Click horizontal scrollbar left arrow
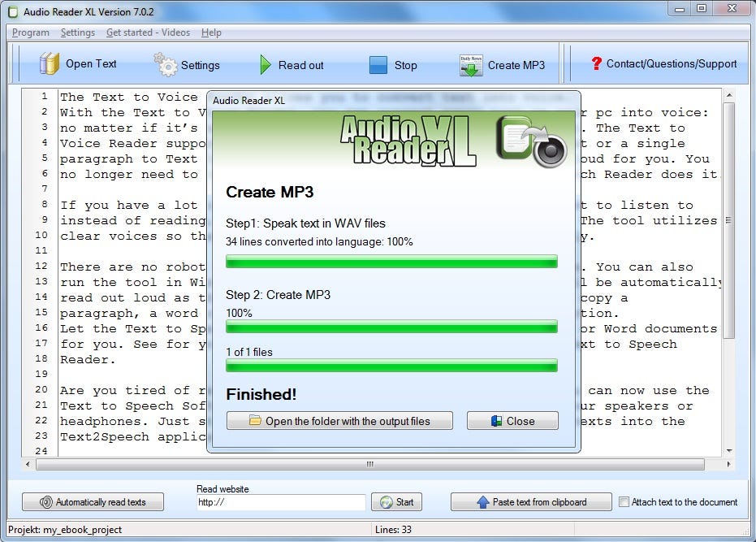 click(28, 464)
